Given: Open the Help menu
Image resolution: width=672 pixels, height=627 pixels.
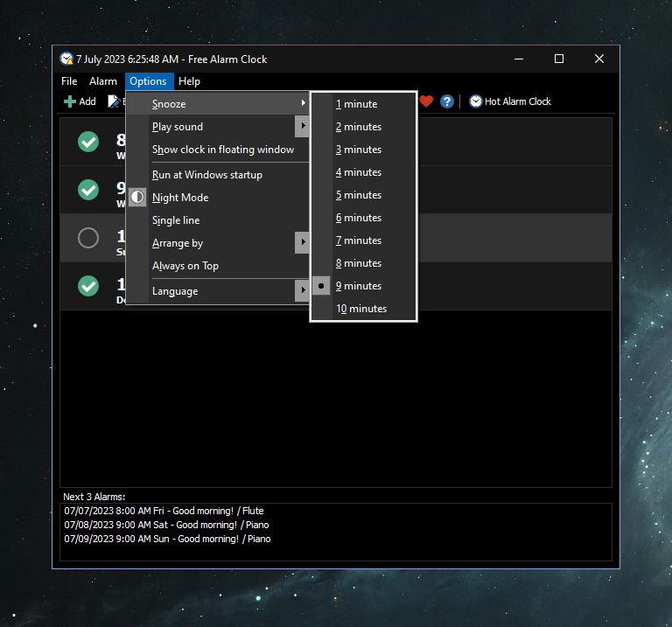Looking at the screenshot, I should pos(189,81).
